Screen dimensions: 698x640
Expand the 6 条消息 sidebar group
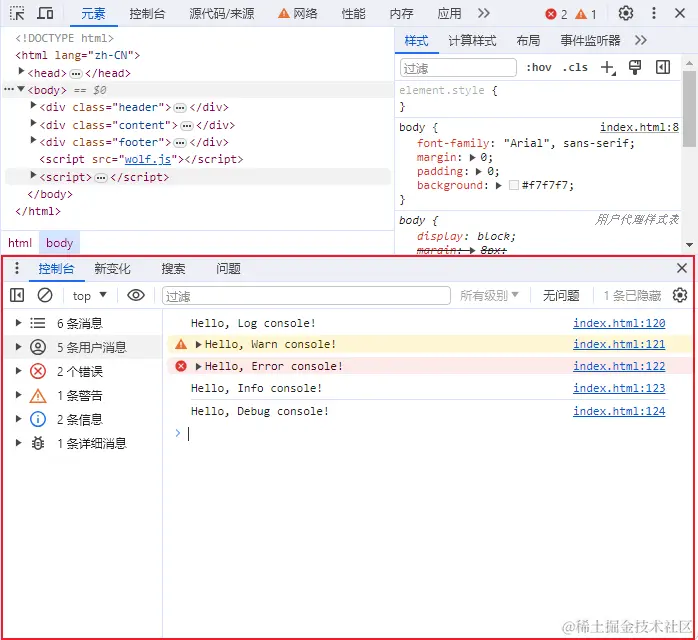(x=18, y=323)
